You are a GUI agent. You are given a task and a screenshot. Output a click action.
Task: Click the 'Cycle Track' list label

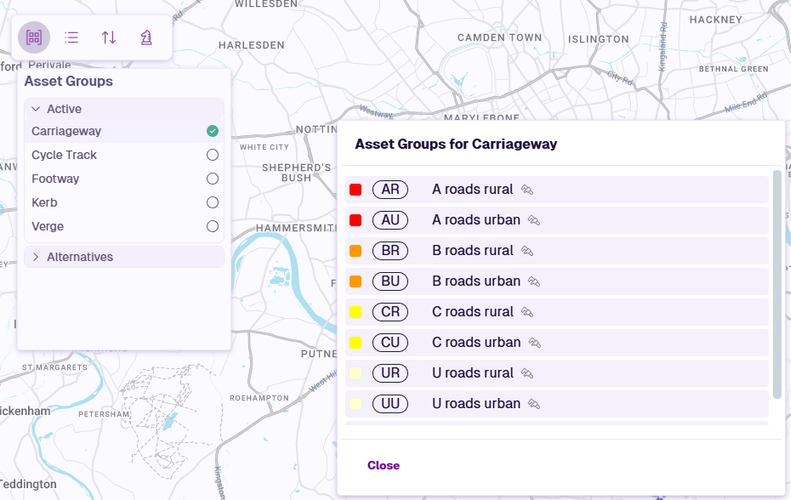click(64, 155)
